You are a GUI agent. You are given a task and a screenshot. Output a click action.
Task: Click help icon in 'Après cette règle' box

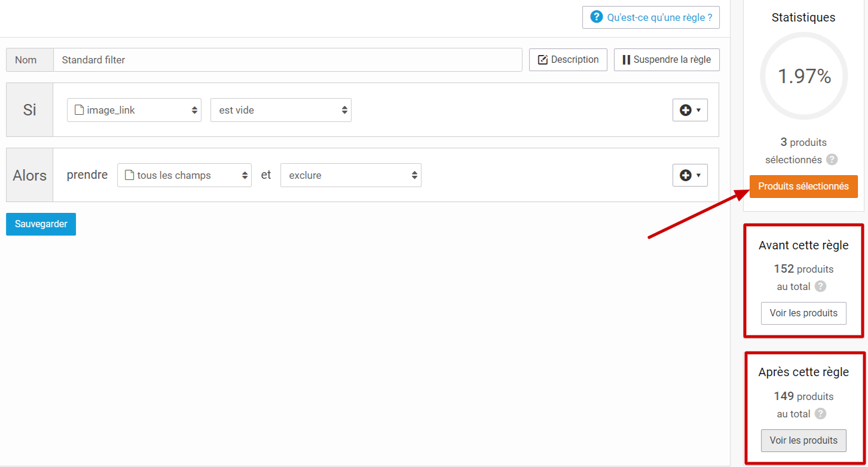click(x=820, y=414)
